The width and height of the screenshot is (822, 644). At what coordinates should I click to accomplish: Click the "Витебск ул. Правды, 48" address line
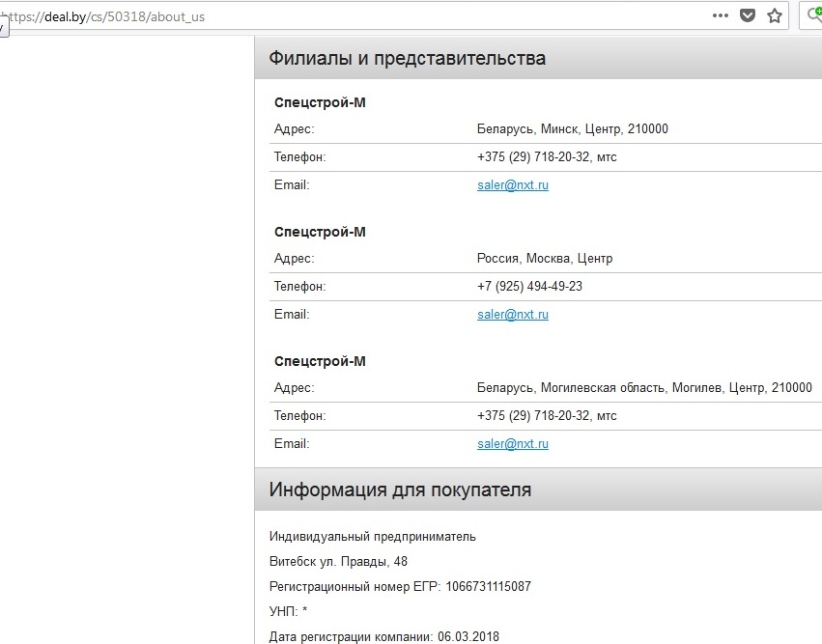338,562
